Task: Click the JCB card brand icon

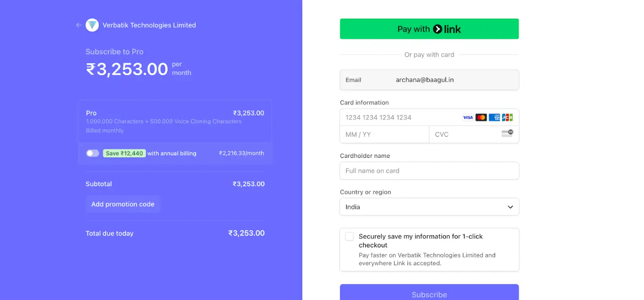Action: coord(507,118)
